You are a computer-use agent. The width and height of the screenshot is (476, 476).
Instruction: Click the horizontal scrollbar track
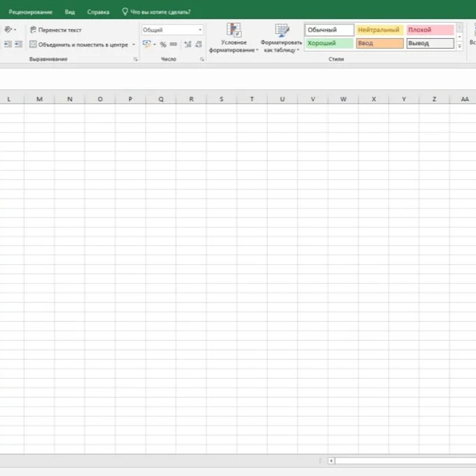coord(405,461)
